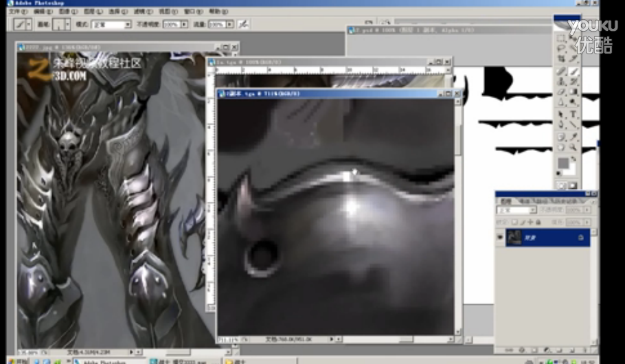Open the 文件 (File) menu
This screenshot has height=364, width=625.
coord(18,11)
